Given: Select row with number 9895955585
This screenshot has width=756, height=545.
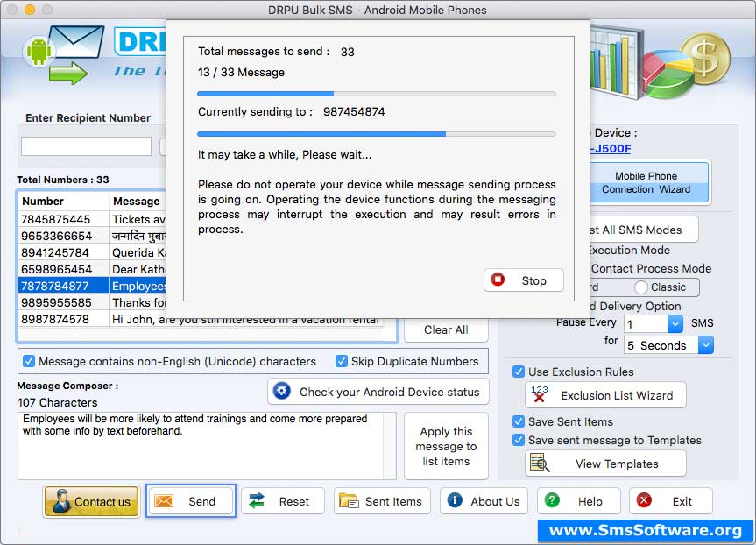Looking at the screenshot, I should [93, 302].
